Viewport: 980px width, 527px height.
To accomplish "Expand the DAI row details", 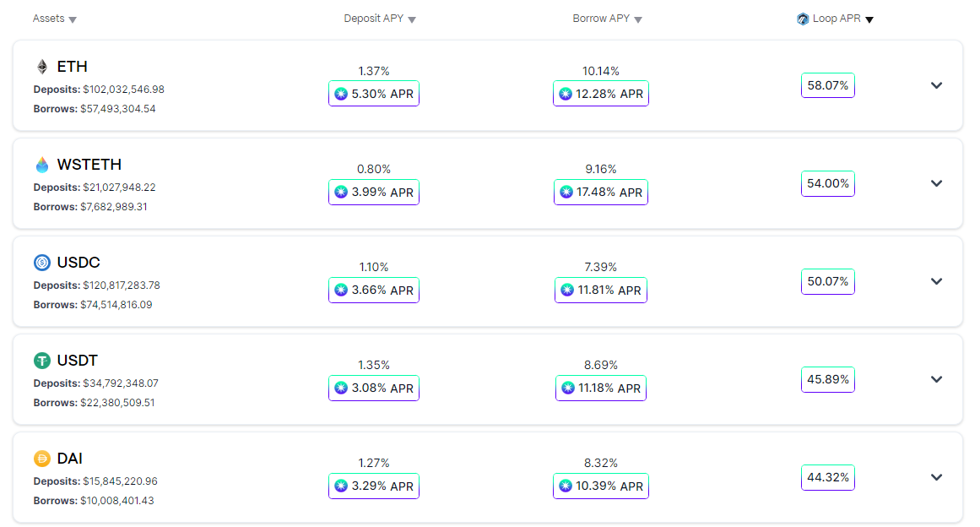I will tap(936, 477).
